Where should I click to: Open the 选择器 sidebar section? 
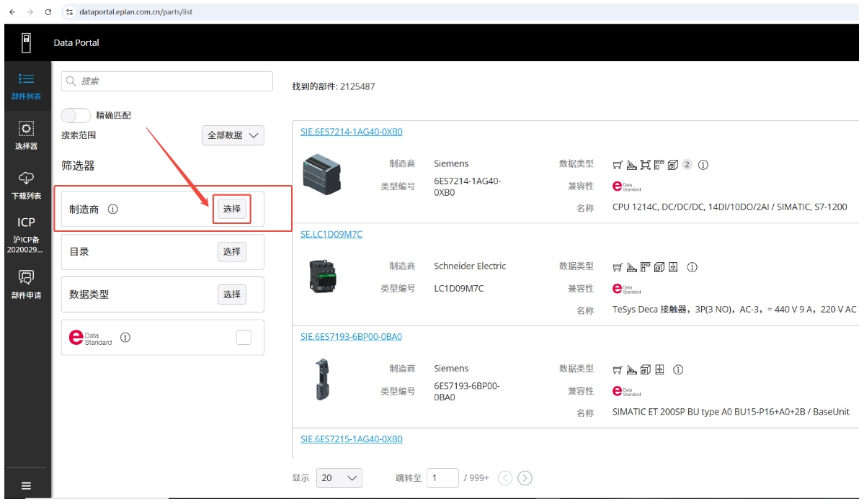[26, 135]
